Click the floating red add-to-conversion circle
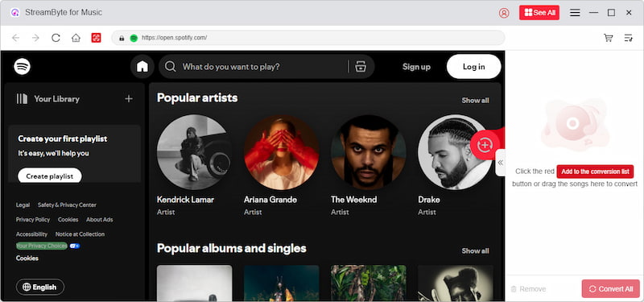 (x=485, y=145)
